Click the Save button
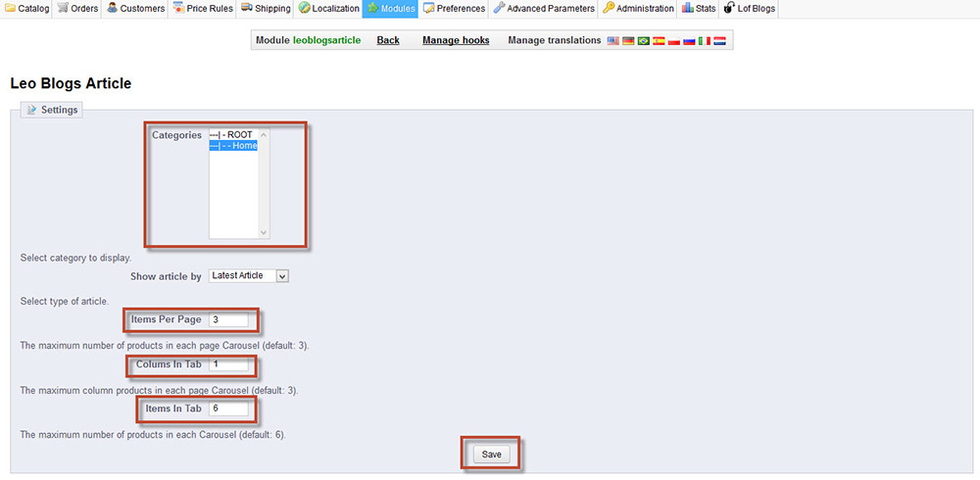The image size is (980, 480). coord(491,455)
